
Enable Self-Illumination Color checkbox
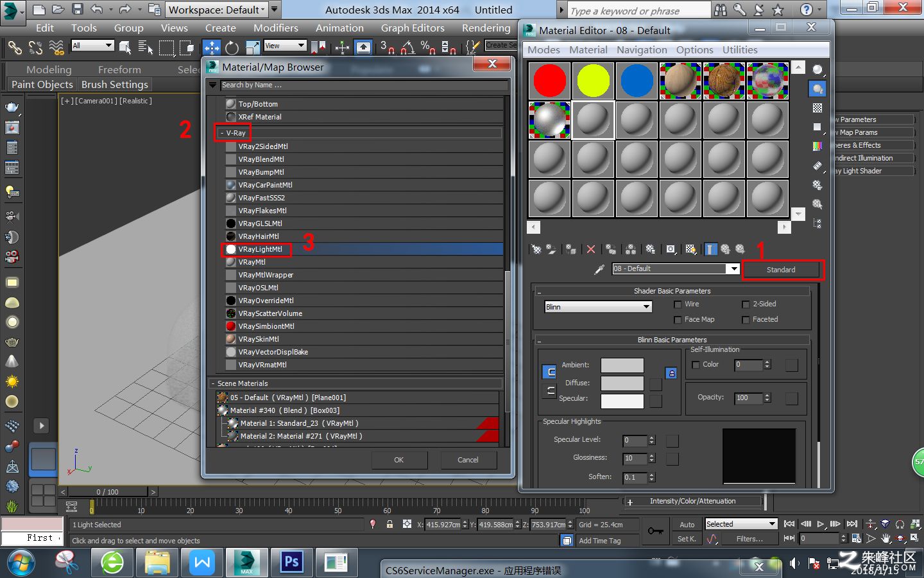696,365
